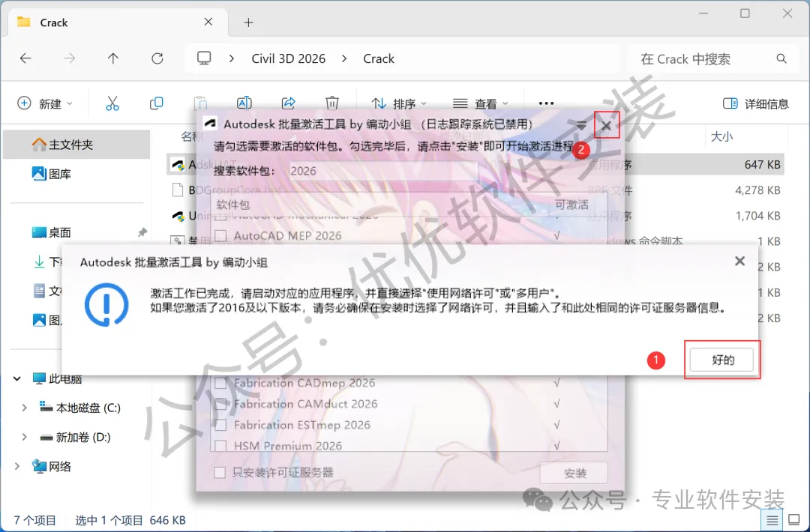Open a new Explorer tab
The height and width of the screenshot is (532, 810).
pos(248,22)
